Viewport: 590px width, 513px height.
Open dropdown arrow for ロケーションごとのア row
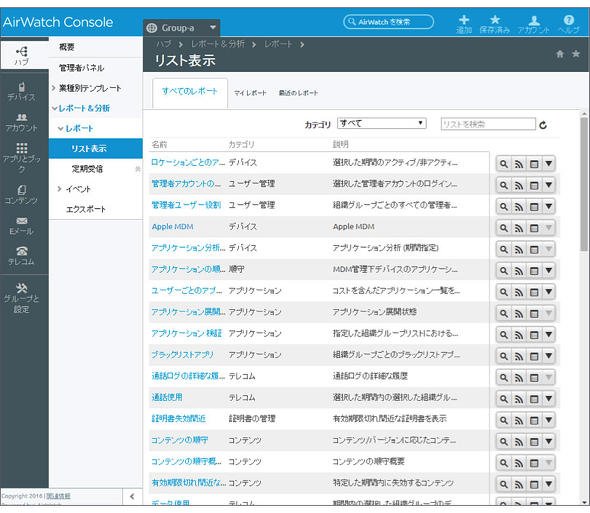pyautogui.click(x=549, y=164)
